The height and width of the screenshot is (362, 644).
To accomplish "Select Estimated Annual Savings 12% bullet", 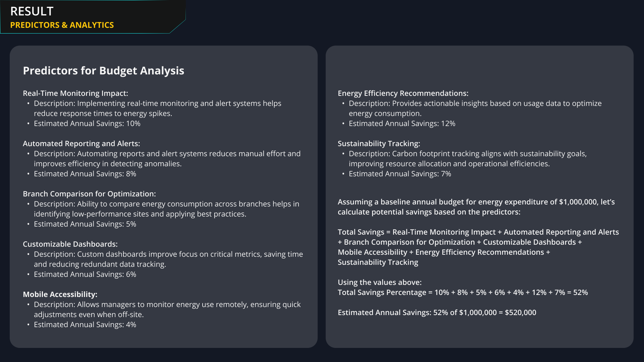I will point(402,123).
